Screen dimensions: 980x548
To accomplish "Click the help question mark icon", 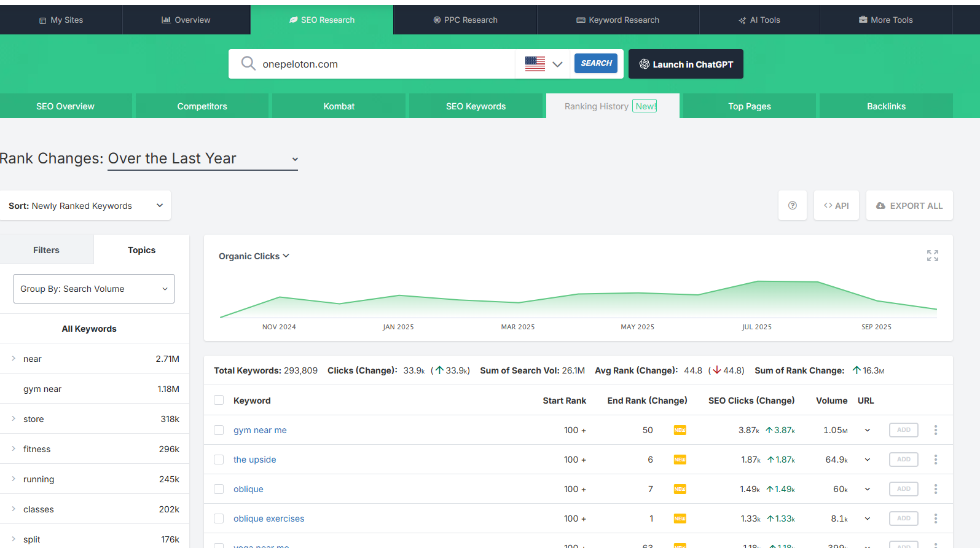I will pos(792,206).
